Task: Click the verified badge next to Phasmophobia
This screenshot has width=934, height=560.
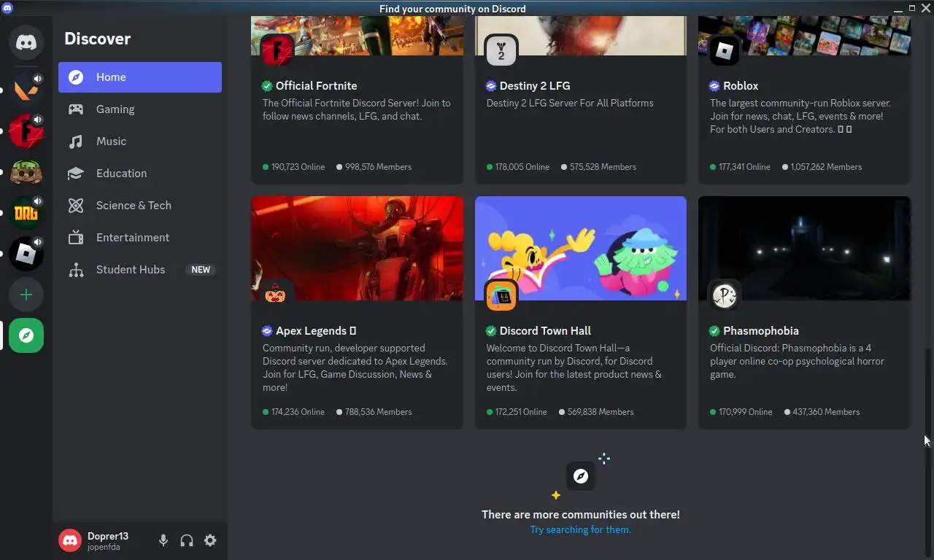Action: [x=714, y=331]
